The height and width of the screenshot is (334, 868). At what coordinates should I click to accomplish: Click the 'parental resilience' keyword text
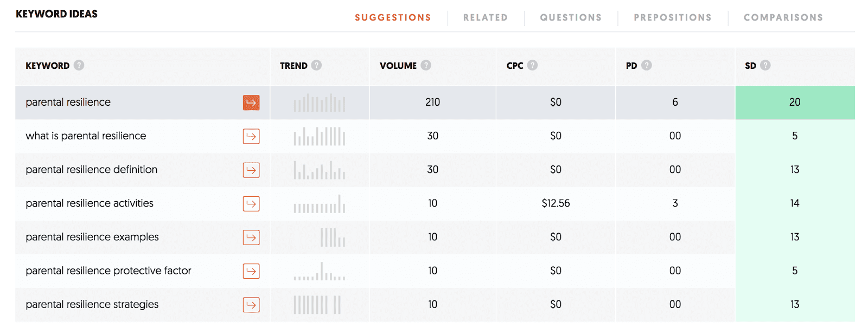pos(68,102)
